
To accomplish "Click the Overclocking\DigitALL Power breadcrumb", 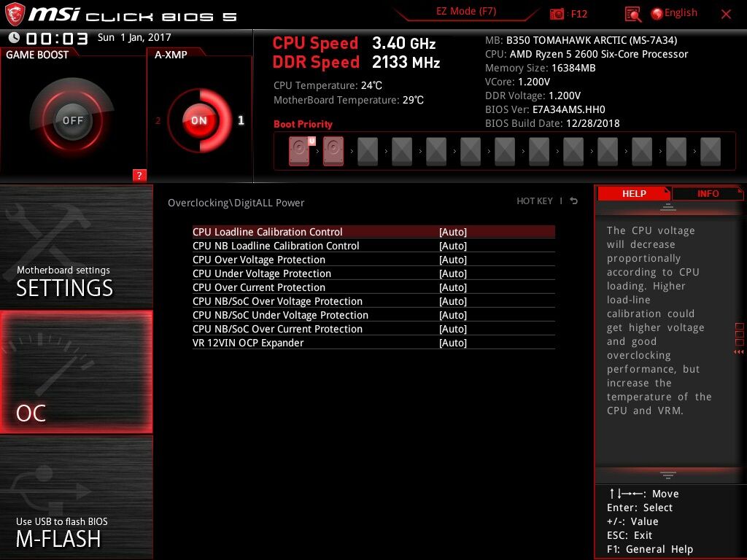I will [x=236, y=203].
